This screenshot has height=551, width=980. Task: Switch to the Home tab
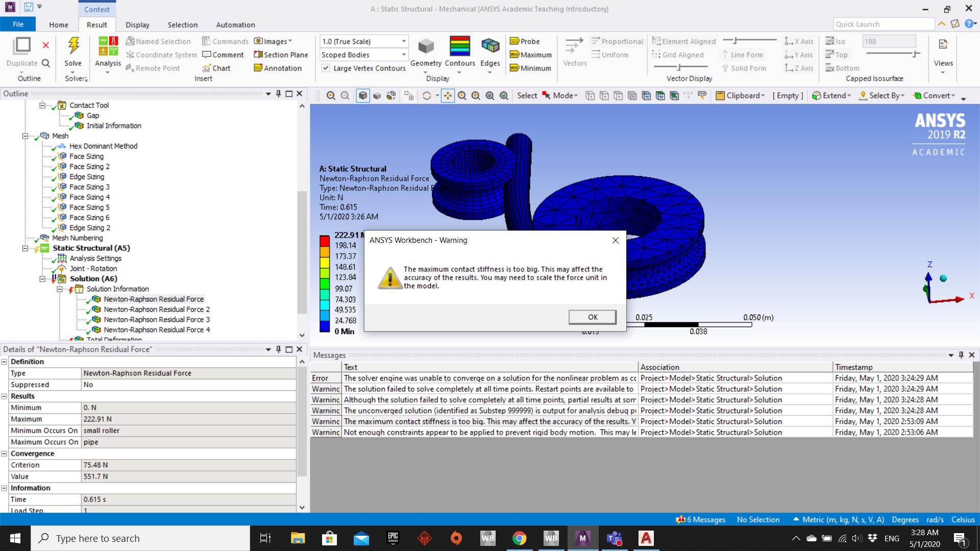click(x=58, y=24)
